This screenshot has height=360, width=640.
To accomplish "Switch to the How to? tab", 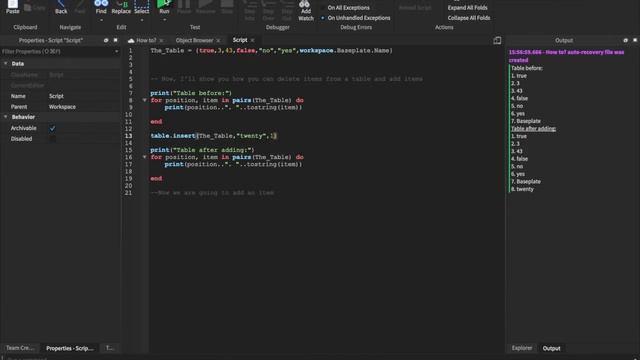I will point(146,40).
